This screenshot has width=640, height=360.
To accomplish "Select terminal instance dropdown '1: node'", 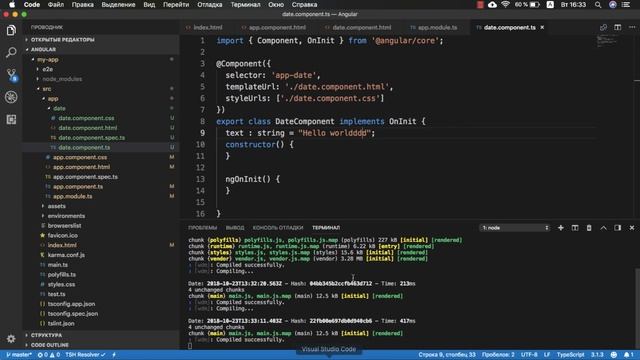I will (x=515, y=228).
